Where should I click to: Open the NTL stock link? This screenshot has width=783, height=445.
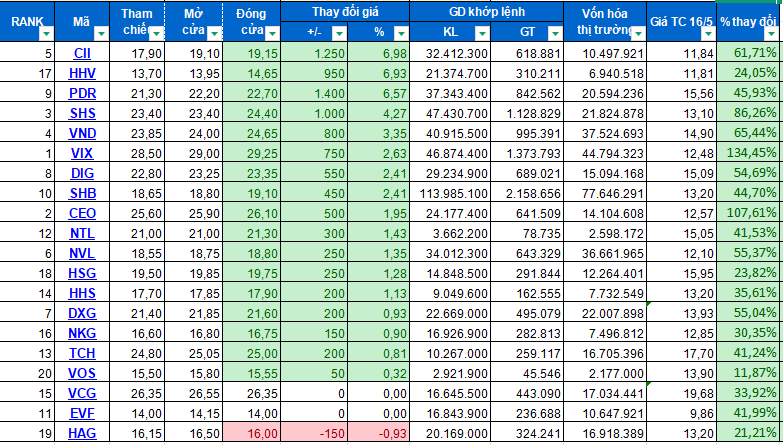pos(82,233)
